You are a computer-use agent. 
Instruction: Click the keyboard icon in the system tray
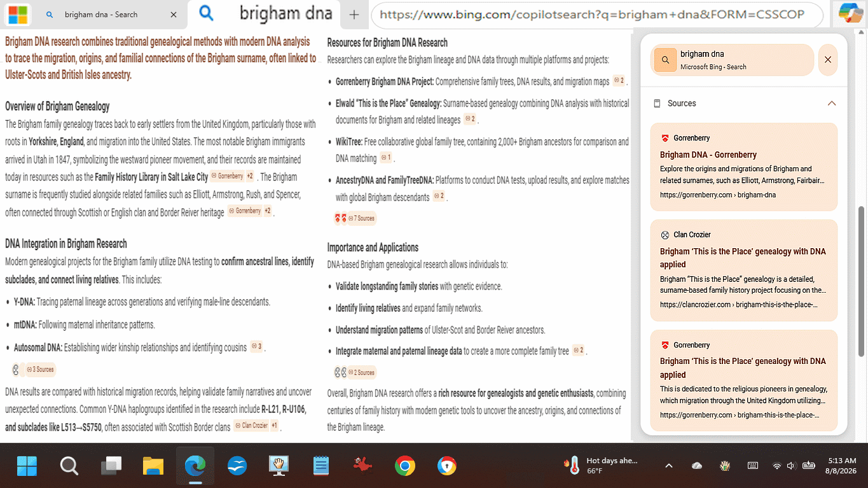pos(753,466)
